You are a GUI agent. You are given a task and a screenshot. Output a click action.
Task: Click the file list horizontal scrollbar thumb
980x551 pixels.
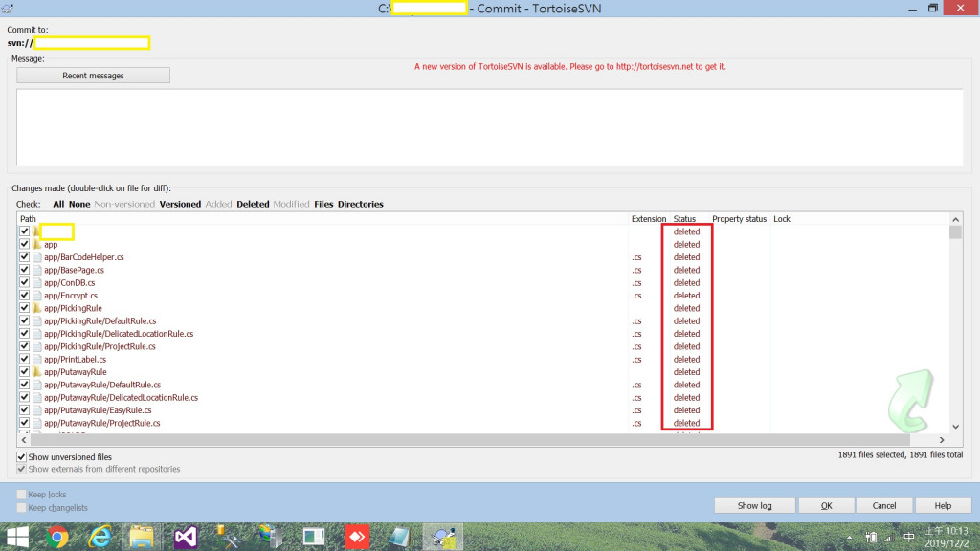pyautogui.click(x=469, y=440)
